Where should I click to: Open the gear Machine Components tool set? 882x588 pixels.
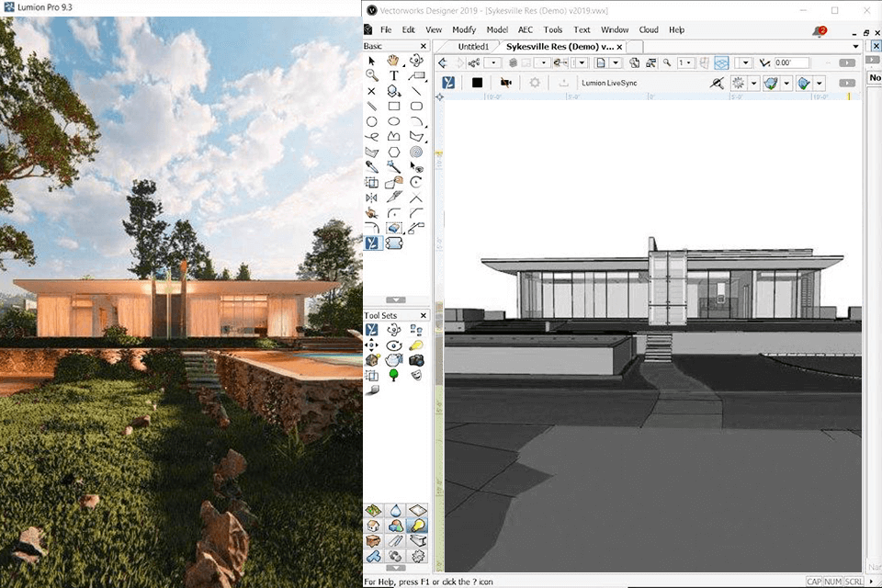(417, 556)
